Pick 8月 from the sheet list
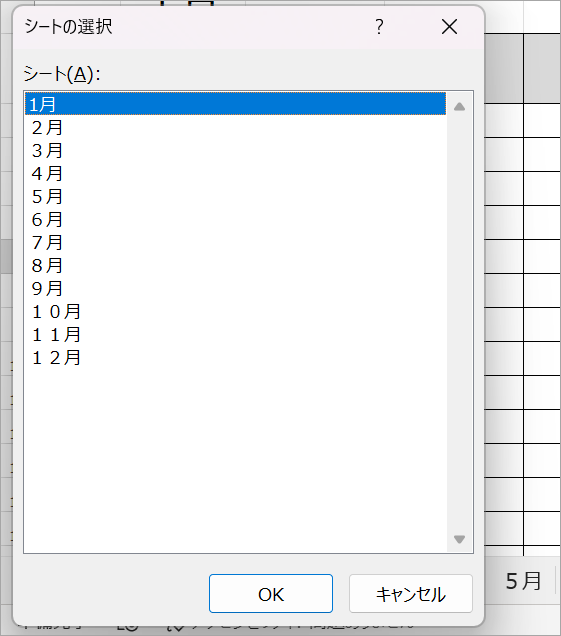 point(235,265)
